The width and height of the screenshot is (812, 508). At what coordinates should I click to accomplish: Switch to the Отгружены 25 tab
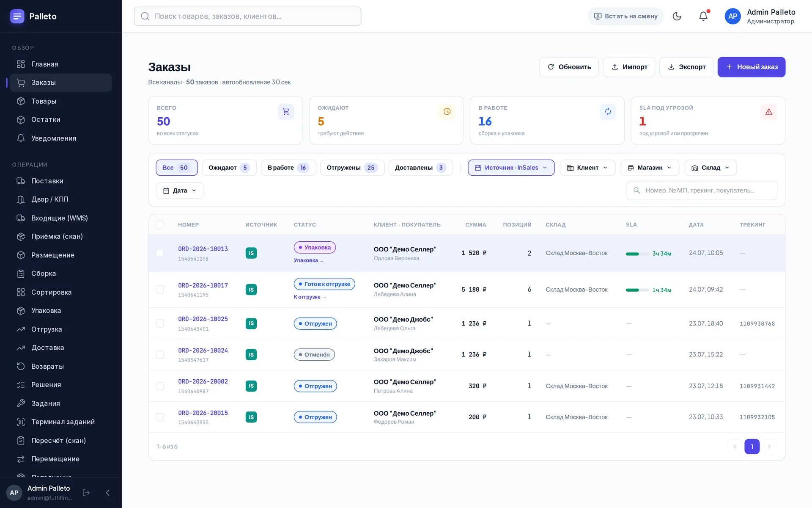click(x=352, y=168)
